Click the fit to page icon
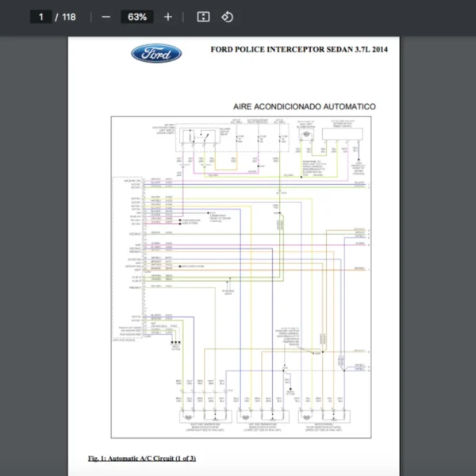 (x=203, y=17)
